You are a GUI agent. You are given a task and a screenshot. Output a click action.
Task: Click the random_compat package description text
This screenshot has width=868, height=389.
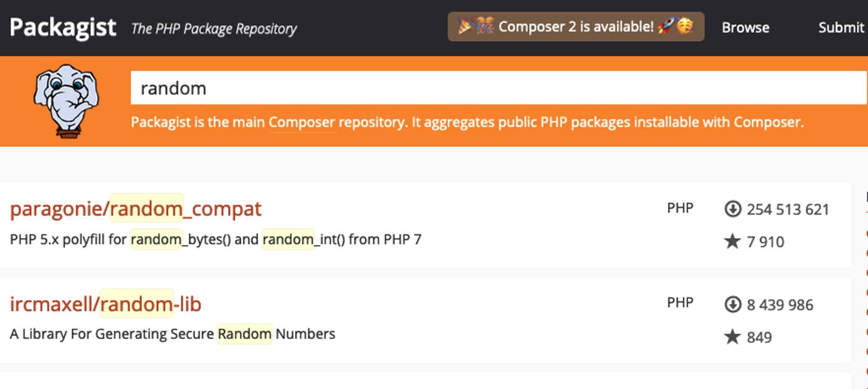(216, 239)
